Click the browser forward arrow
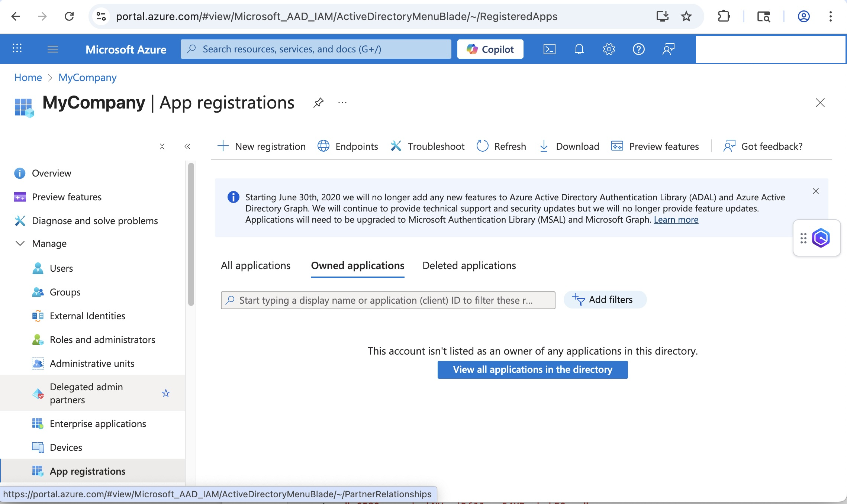 [x=42, y=16]
